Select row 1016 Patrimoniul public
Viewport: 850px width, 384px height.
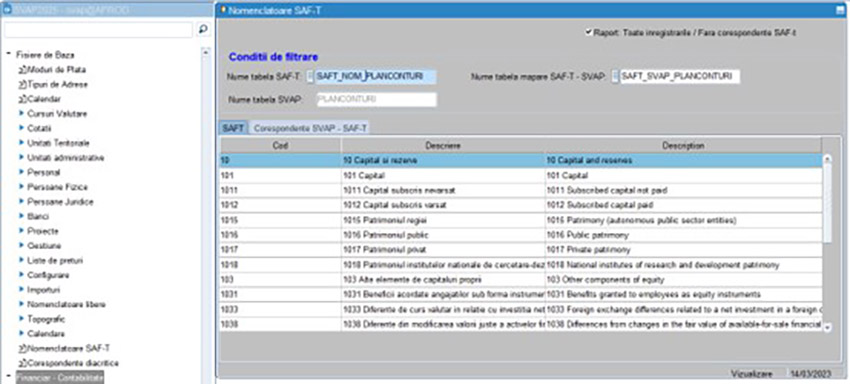[x=520, y=235]
